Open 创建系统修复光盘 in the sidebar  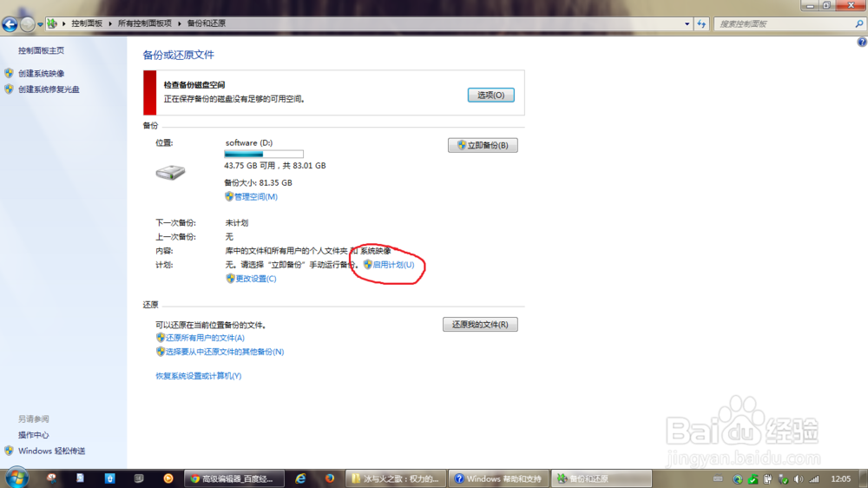49,89
